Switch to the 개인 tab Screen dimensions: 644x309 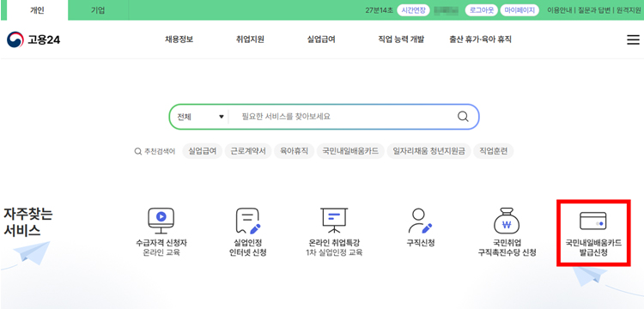pyautogui.click(x=37, y=10)
